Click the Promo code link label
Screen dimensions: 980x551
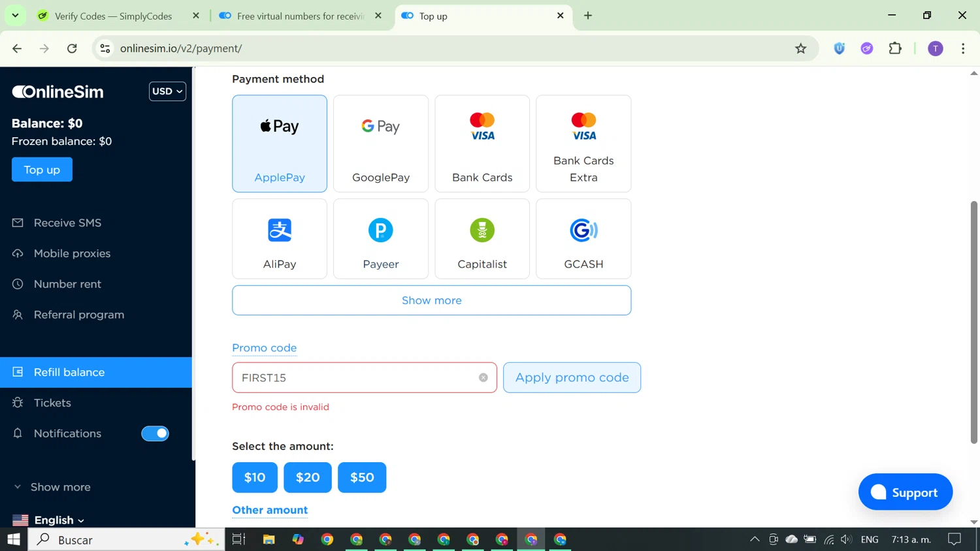coord(265,348)
